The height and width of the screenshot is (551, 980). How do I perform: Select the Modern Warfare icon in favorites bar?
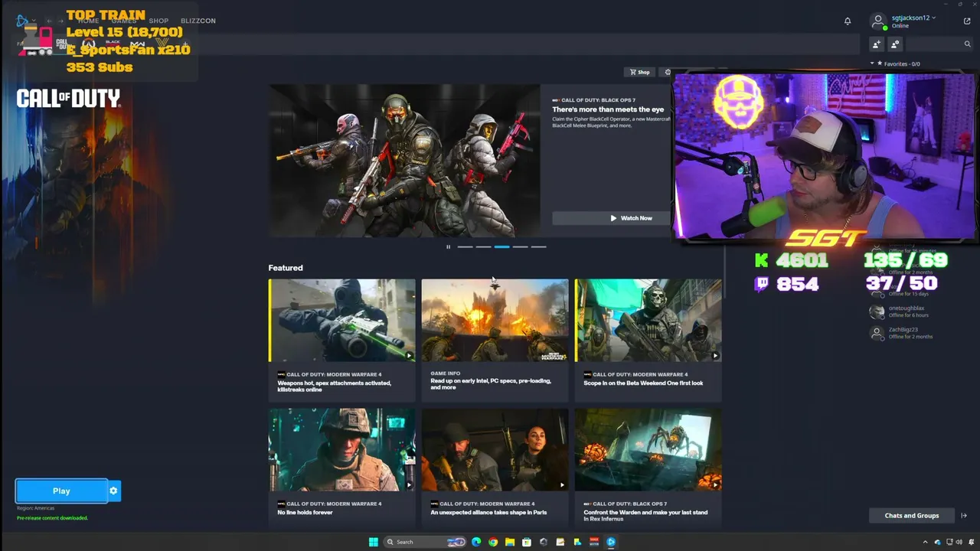click(x=138, y=44)
